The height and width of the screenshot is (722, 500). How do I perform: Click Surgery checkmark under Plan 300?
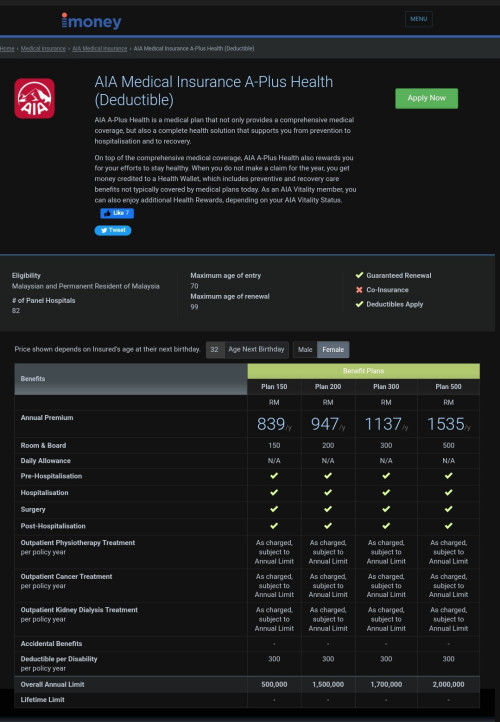pos(386,509)
